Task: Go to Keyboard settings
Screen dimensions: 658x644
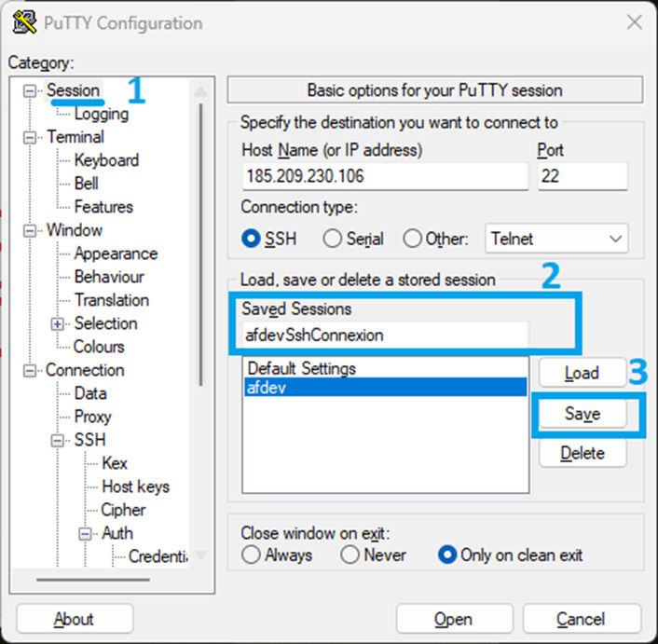Action: pos(106,160)
